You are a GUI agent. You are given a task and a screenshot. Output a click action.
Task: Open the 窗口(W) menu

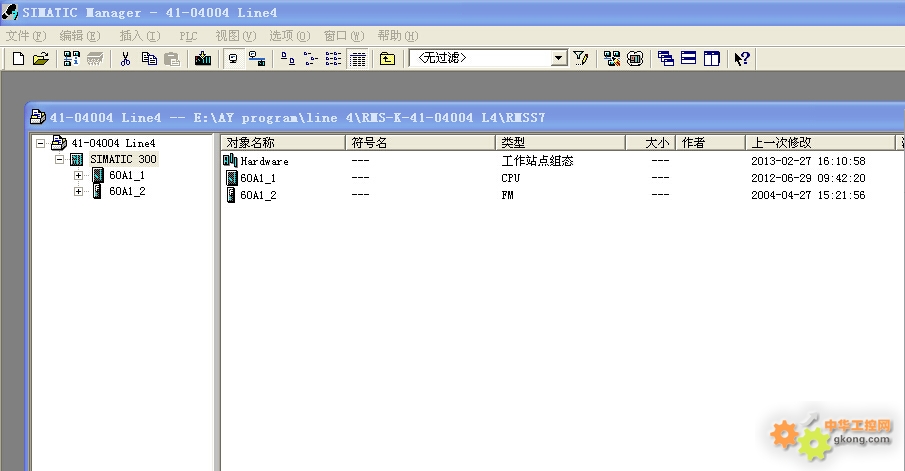343,36
